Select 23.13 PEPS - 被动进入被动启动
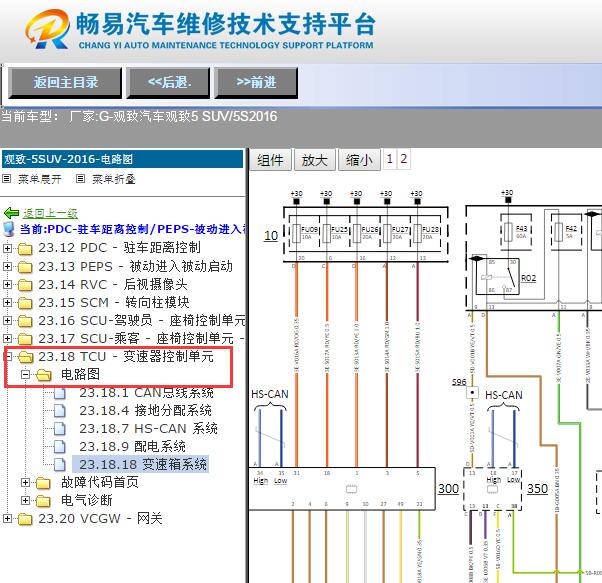The image size is (602, 583). tap(135, 266)
